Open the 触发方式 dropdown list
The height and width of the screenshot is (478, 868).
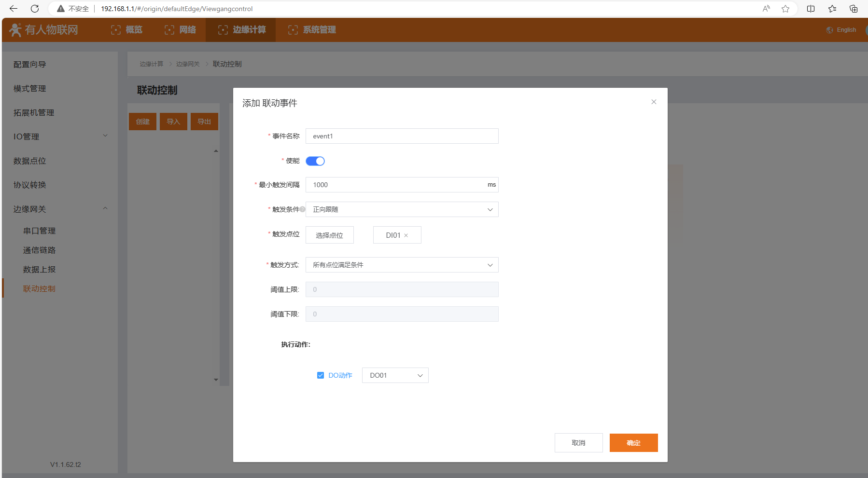[402, 265]
